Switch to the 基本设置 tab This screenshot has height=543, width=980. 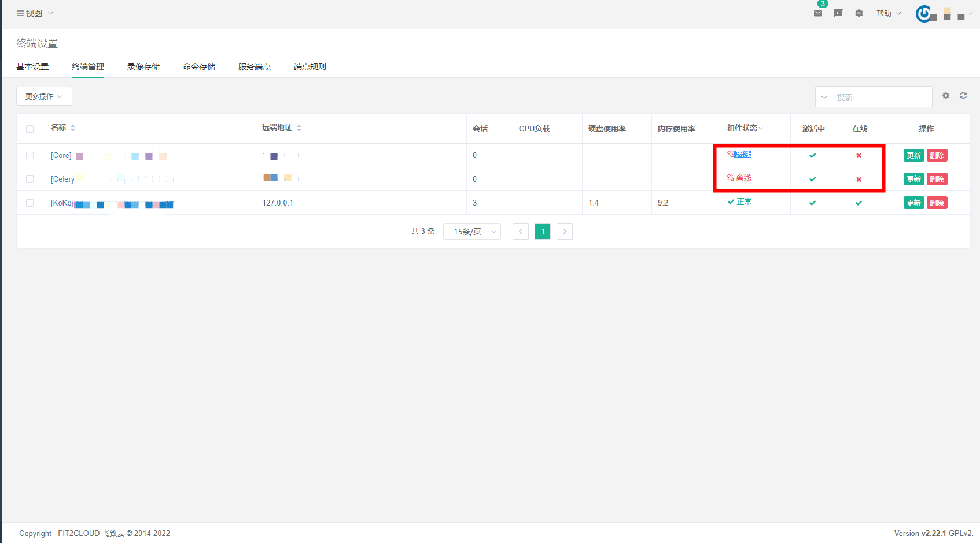(x=32, y=67)
